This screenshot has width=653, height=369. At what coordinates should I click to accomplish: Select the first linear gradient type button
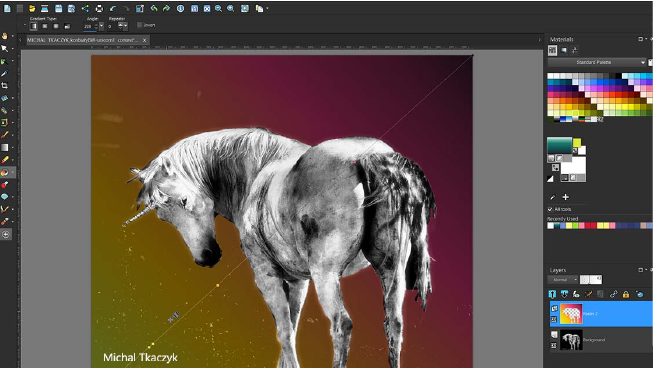tap(34, 26)
